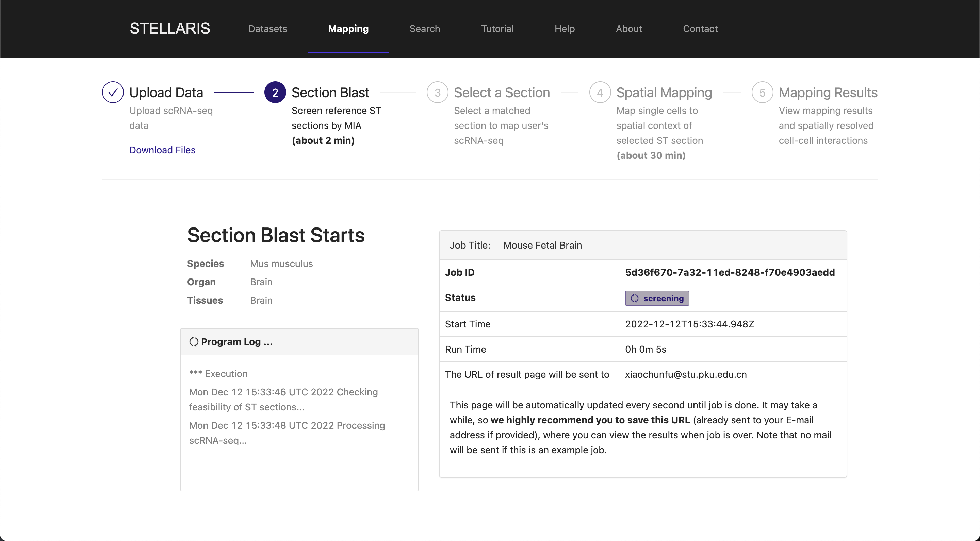980x541 pixels.
Task: Click the screening status badge
Action: (657, 299)
